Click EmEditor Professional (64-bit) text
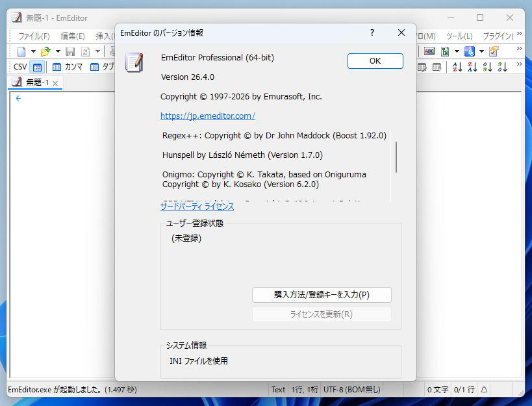This screenshot has width=532, height=406. tap(218, 58)
